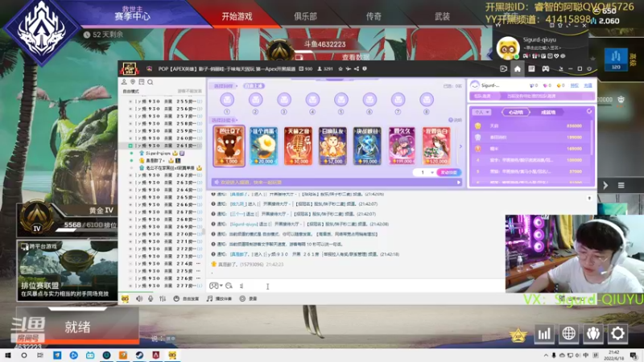Click the info icon in channel title bar
The width and height of the screenshot is (644, 362).
(365, 69)
